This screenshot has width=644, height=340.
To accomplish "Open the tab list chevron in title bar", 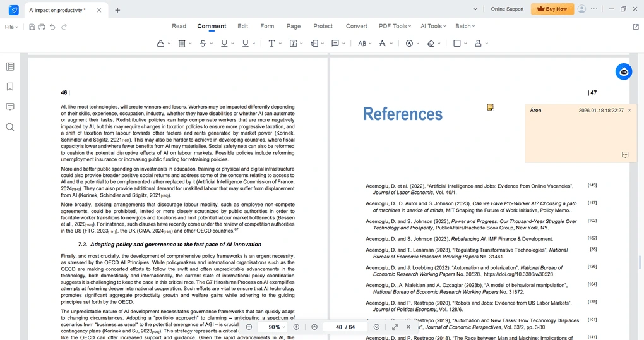I will [x=475, y=9].
